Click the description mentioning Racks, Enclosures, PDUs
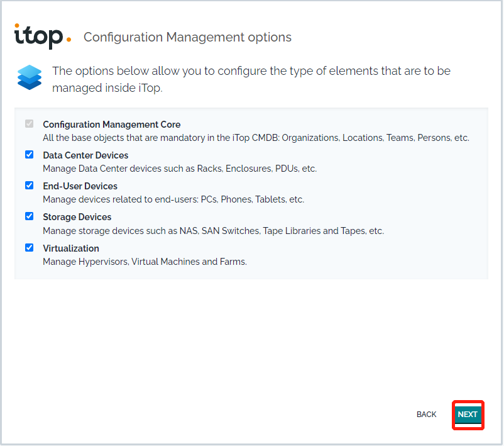The height and width of the screenshot is (446, 504). (180, 169)
